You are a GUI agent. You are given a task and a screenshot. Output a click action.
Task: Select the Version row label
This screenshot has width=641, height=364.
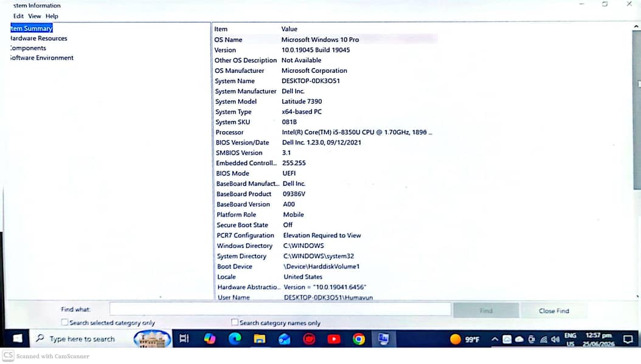[225, 50]
